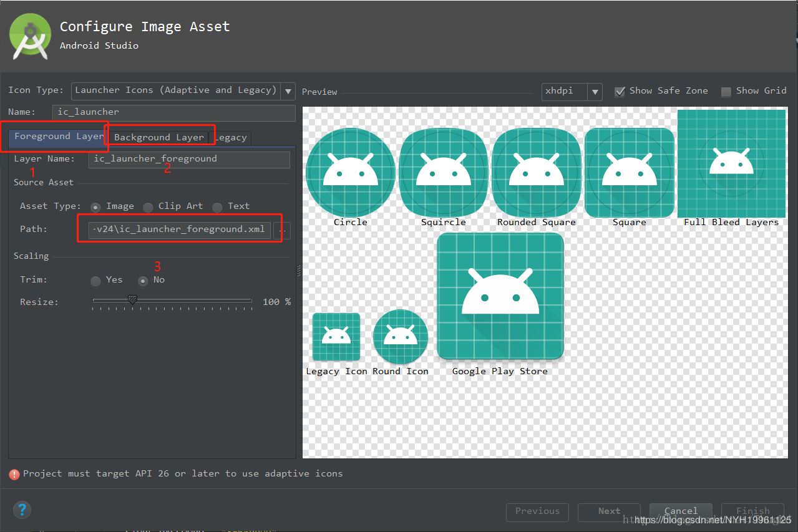
Task: Open the help question mark icon
Action: coord(22,510)
